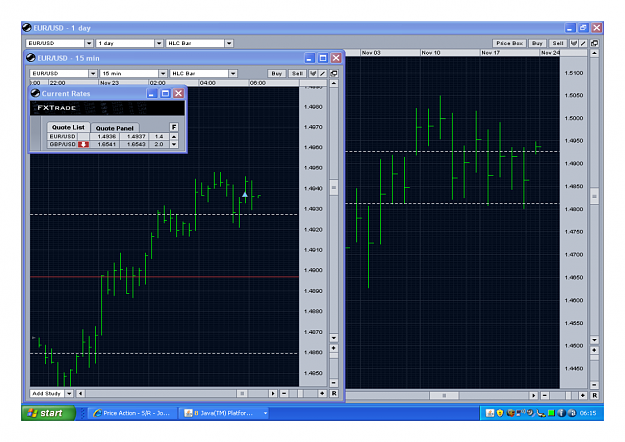Click vertical zoom out minus in 15 min chart

(334, 383)
